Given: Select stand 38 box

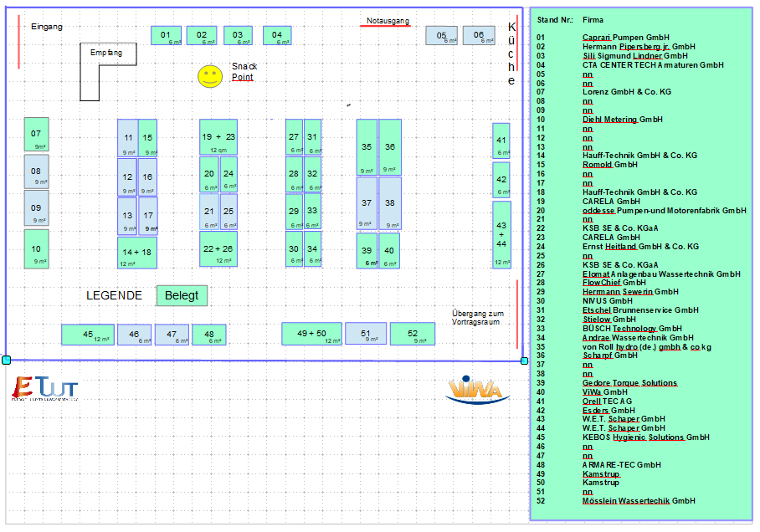Looking at the screenshot, I should click(x=390, y=203).
